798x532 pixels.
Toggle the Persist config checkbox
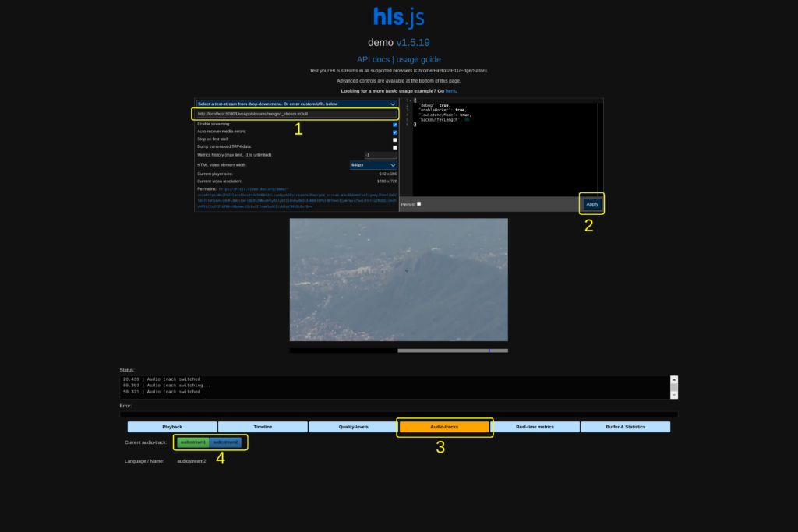pos(418,204)
